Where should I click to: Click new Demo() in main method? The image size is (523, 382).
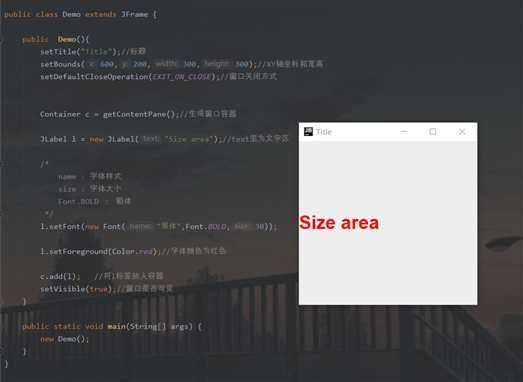(x=65, y=339)
